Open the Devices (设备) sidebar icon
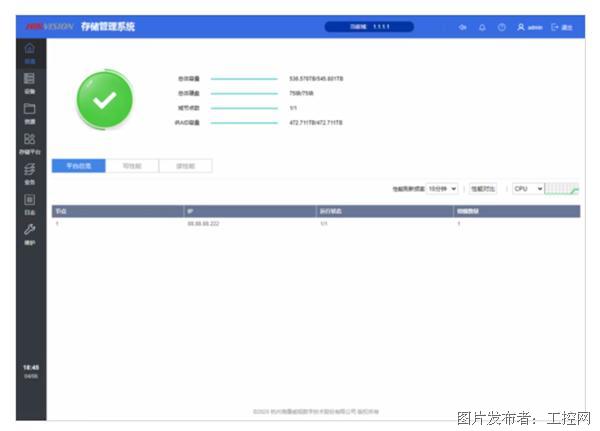 point(29,81)
